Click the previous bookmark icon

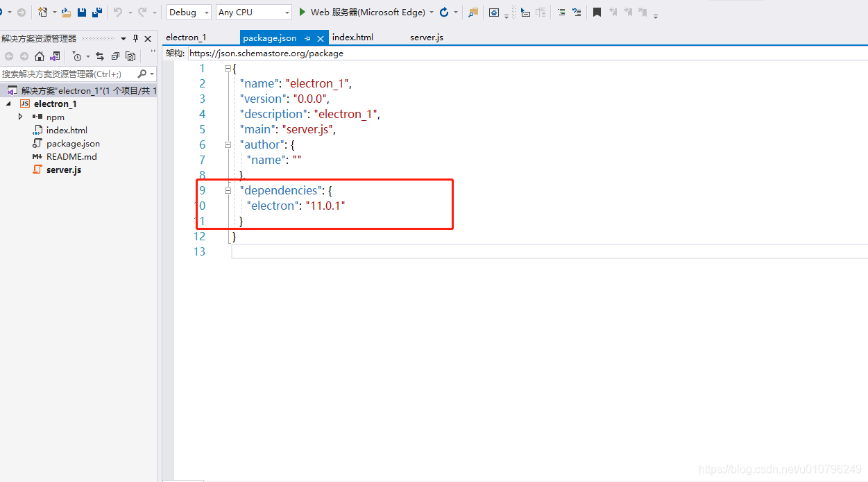(613, 12)
